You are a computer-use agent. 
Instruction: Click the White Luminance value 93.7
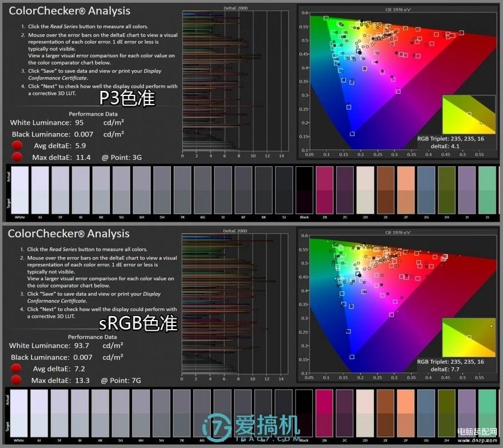click(x=82, y=345)
